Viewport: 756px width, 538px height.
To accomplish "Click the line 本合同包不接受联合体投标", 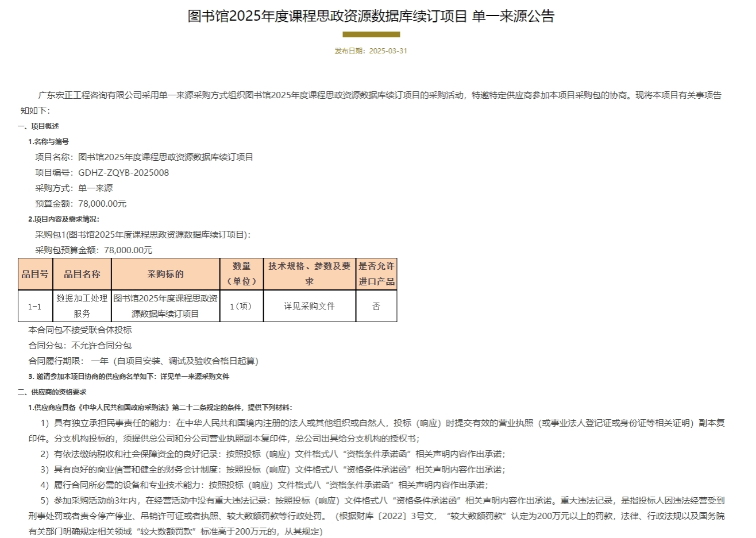I will pyautogui.click(x=80, y=330).
